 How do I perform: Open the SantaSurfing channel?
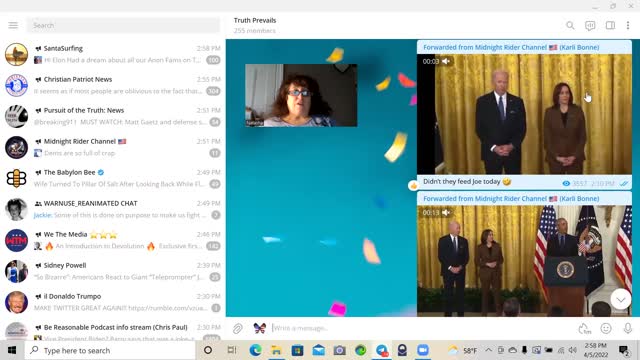[113, 54]
